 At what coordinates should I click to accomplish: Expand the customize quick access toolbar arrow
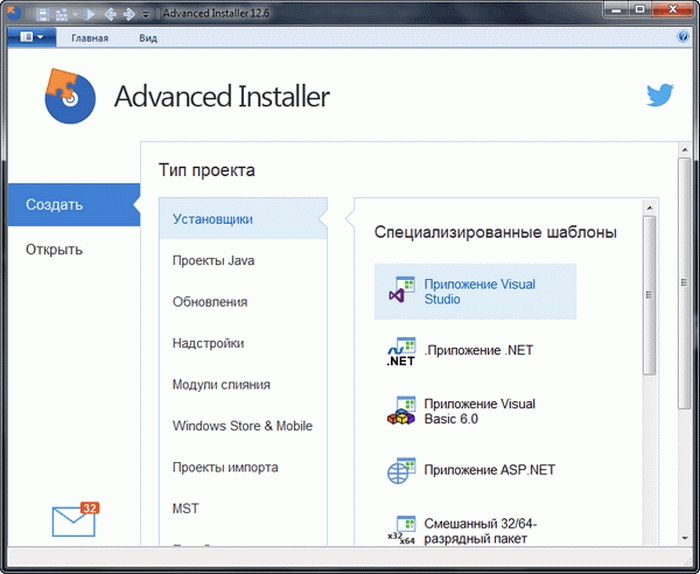[x=146, y=15]
